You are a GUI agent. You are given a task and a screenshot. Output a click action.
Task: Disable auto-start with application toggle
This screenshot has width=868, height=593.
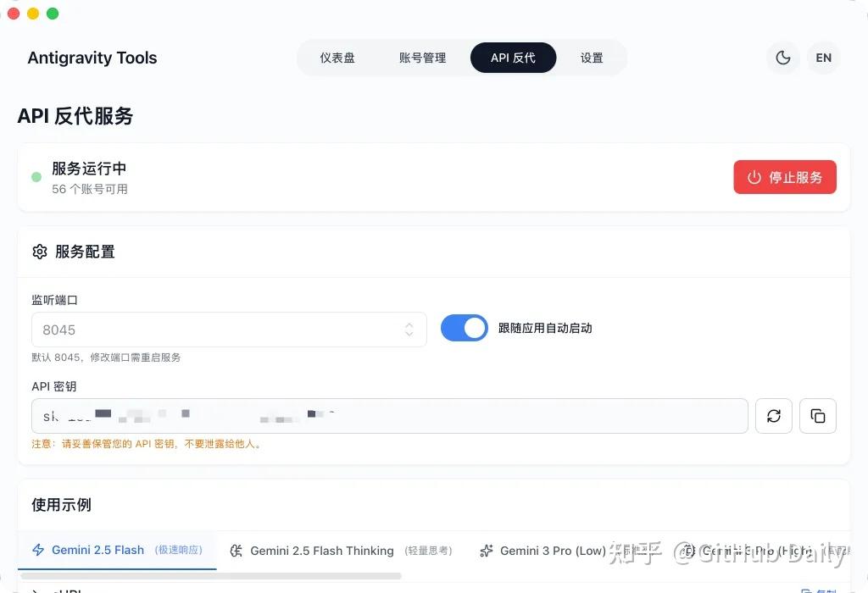pos(464,329)
